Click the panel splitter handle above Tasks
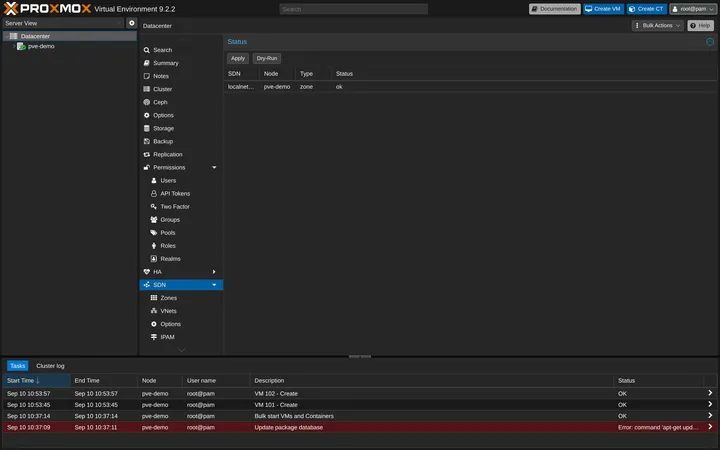 point(360,356)
